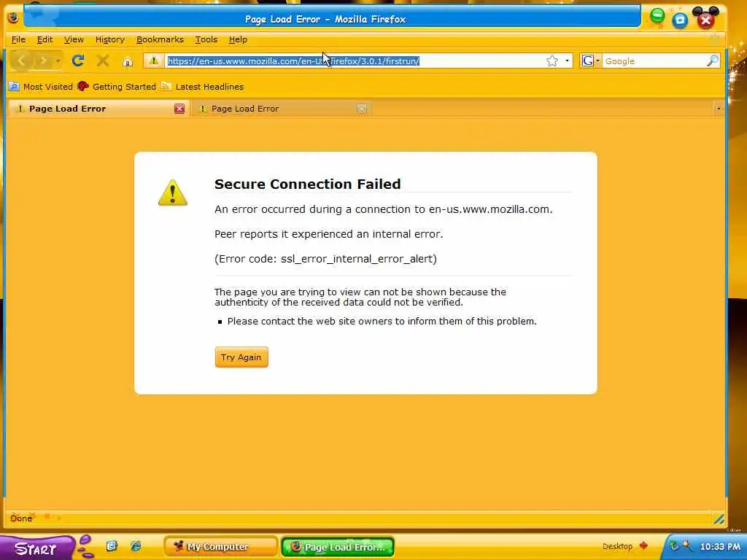Viewport: 747px width, 560px height.
Task: Expand the Desktop toolbar chevron
Action: 643,545
